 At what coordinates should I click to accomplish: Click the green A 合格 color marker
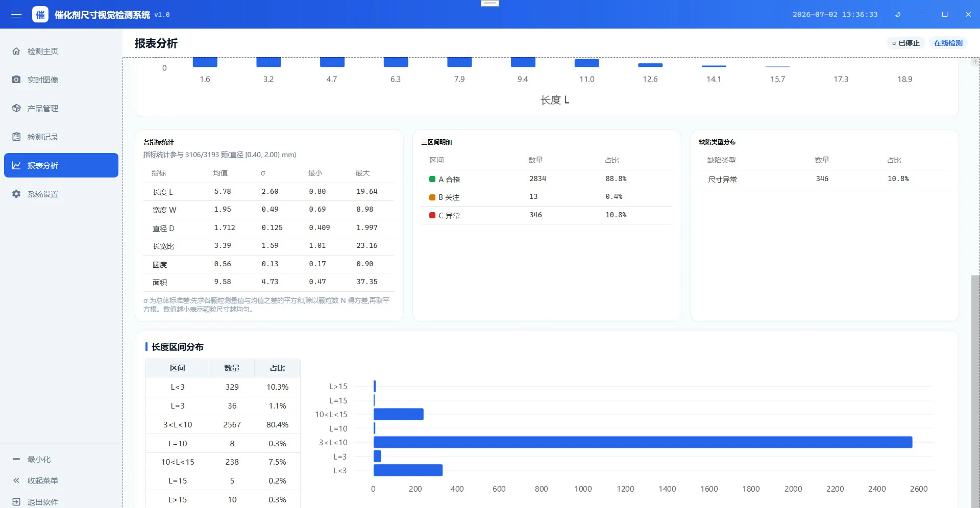pyautogui.click(x=432, y=179)
